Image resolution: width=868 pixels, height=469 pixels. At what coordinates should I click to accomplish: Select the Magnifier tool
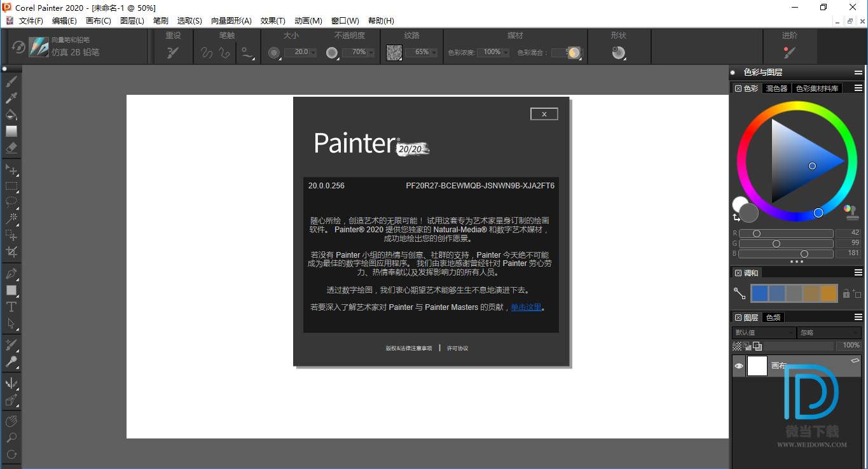coord(11,438)
